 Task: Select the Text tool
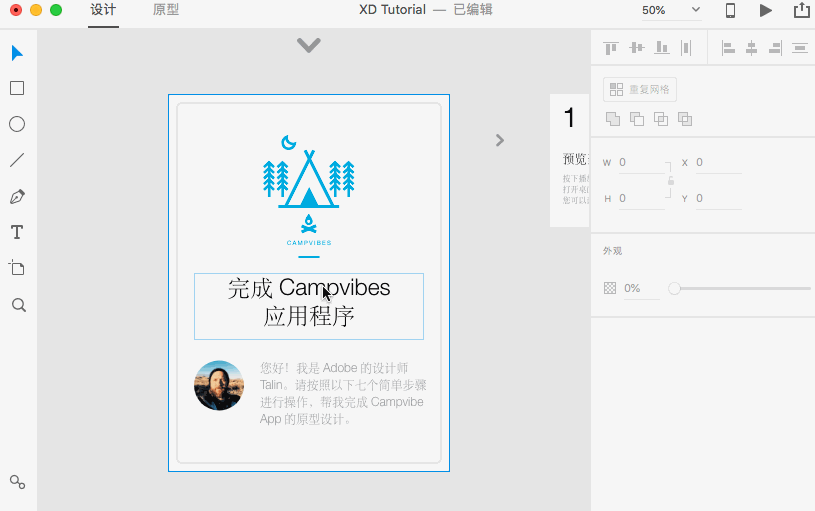[x=17, y=232]
